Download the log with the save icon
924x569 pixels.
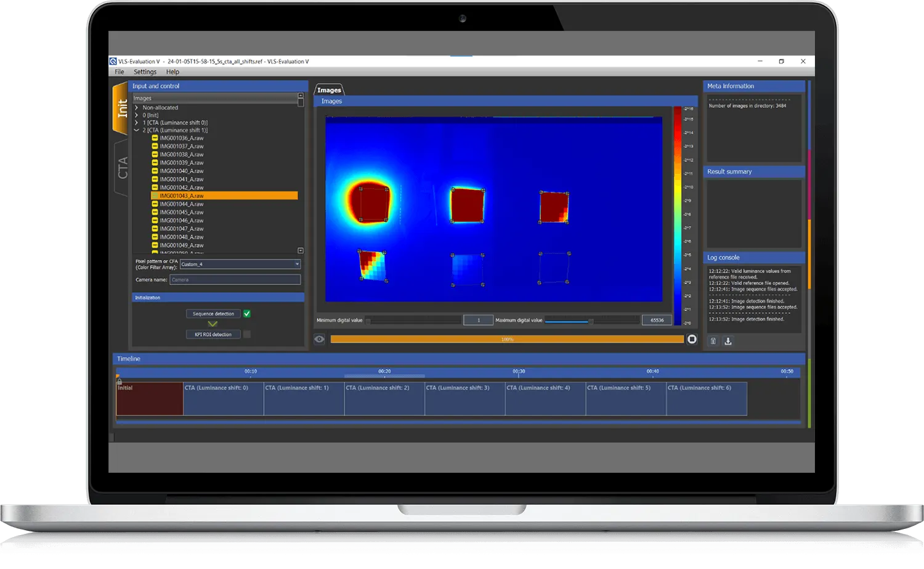pyautogui.click(x=727, y=341)
